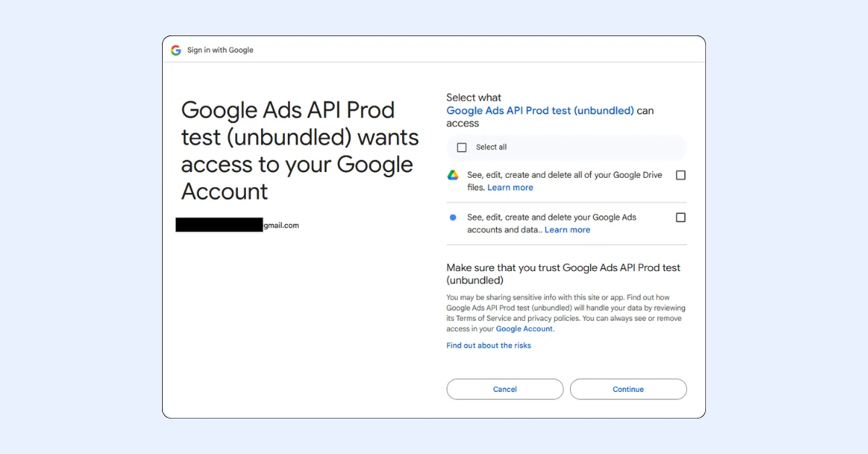Screen dimensions: 868x454
Task: Enable the Google Ads accounts access checkbox
Action: [x=681, y=217]
